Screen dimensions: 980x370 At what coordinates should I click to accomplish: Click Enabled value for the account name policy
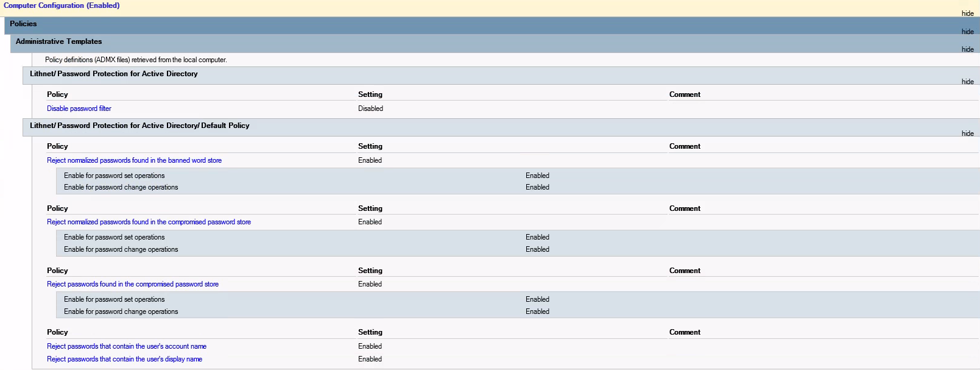(370, 346)
